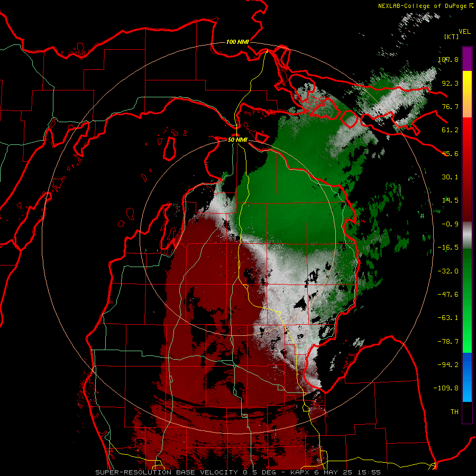Click the 107.8 velocity scale value
This screenshot has width=476, height=476.
448,59
